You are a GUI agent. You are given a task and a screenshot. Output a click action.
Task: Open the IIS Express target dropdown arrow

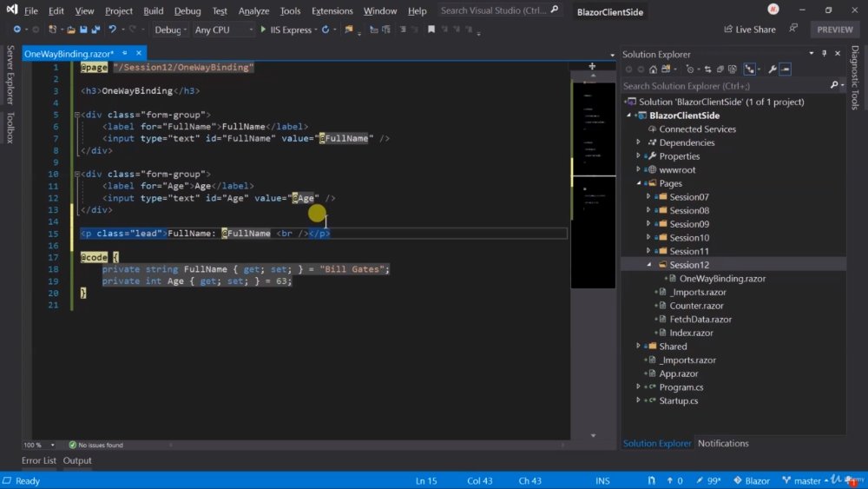point(316,30)
